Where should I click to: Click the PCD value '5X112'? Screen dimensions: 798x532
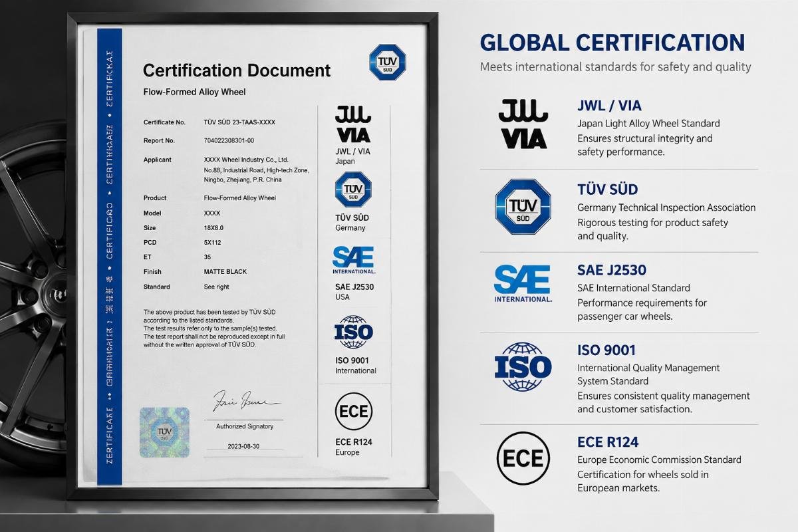213,242
